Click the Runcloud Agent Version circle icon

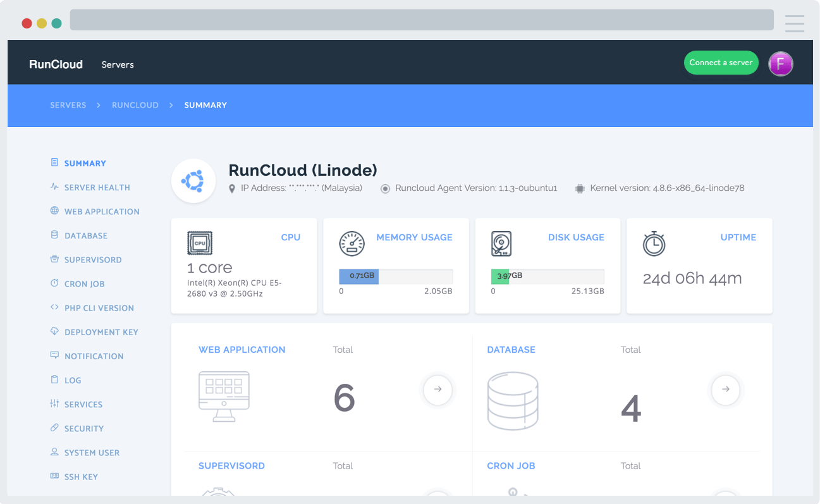tap(385, 188)
